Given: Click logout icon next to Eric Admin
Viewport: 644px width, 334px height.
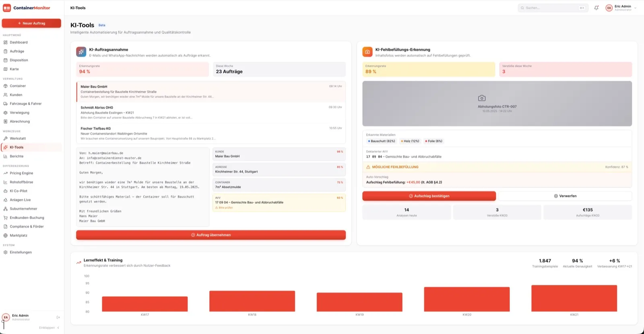Looking at the screenshot, I should point(58,317).
